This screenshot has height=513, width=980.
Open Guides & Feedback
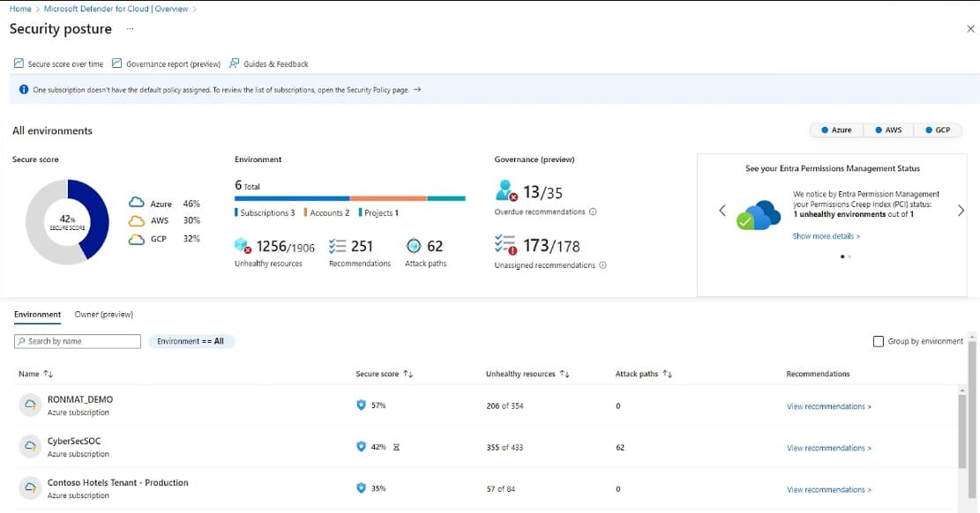coord(269,63)
